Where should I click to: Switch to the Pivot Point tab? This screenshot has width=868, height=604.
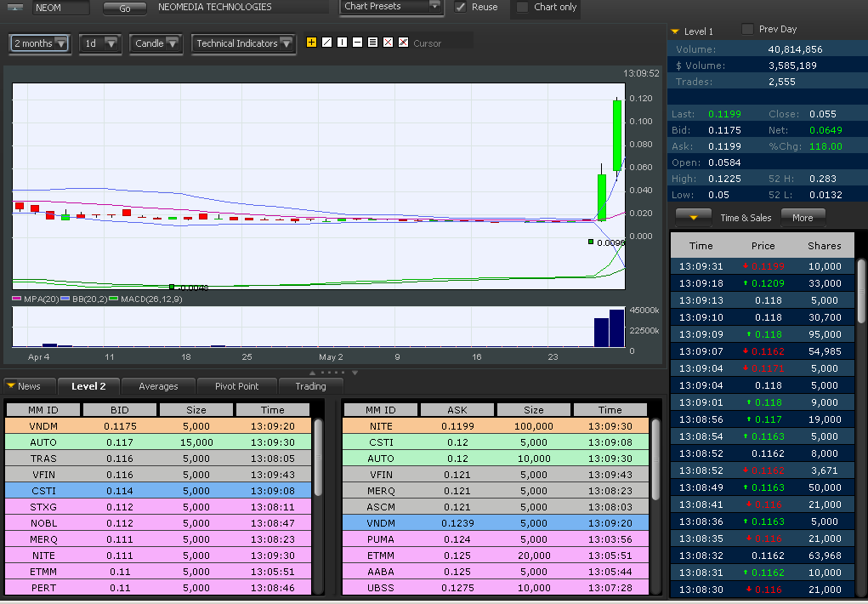tap(236, 386)
